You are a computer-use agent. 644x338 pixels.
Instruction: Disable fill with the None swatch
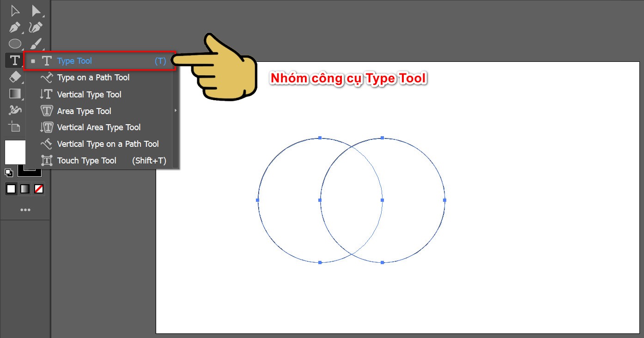(x=38, y=188)
